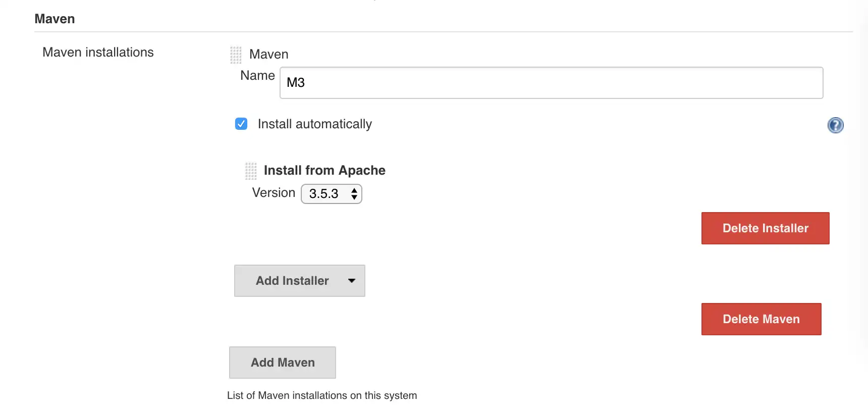Click the Install from Apache title
The image size is (868, 408).
pos(324,170)
